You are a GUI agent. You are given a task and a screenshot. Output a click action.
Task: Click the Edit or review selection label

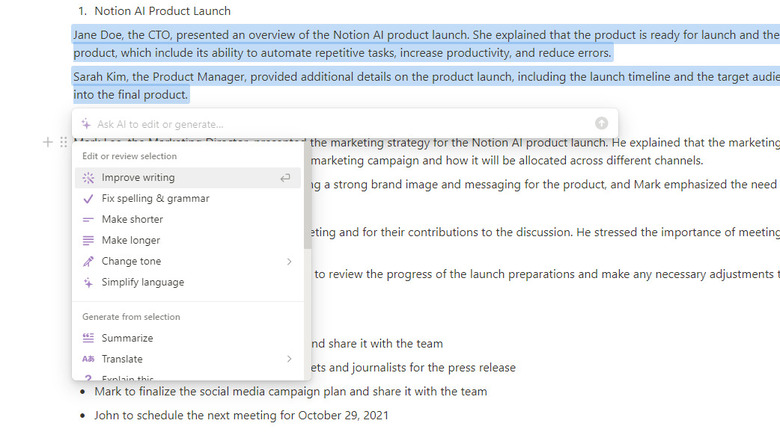(129, 156)
